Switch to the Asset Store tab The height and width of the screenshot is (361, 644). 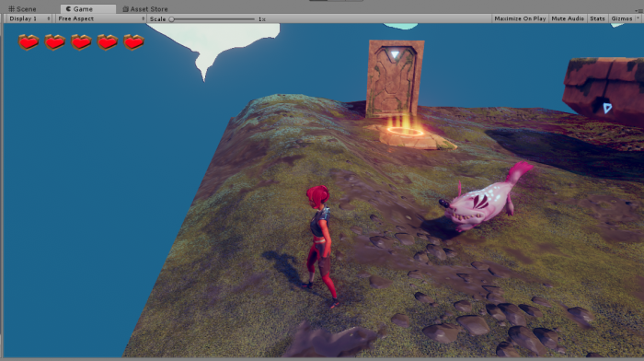tap(145, 8)
